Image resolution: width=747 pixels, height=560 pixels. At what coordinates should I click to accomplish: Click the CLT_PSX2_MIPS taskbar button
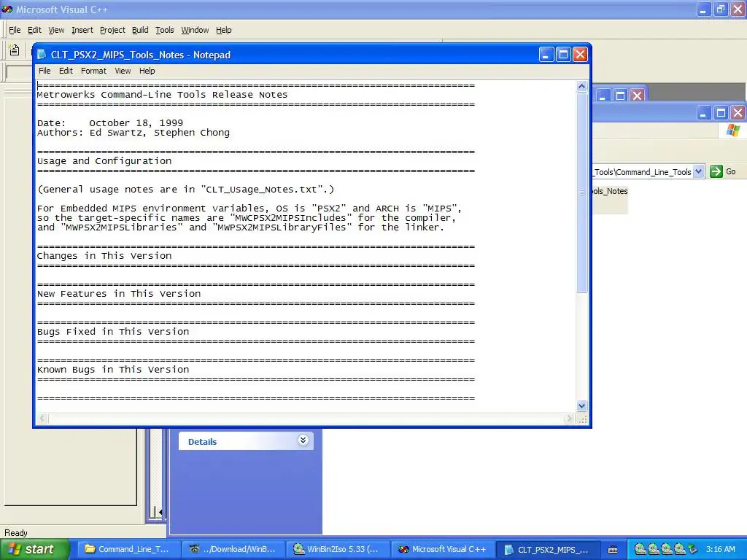click(547, 550)
